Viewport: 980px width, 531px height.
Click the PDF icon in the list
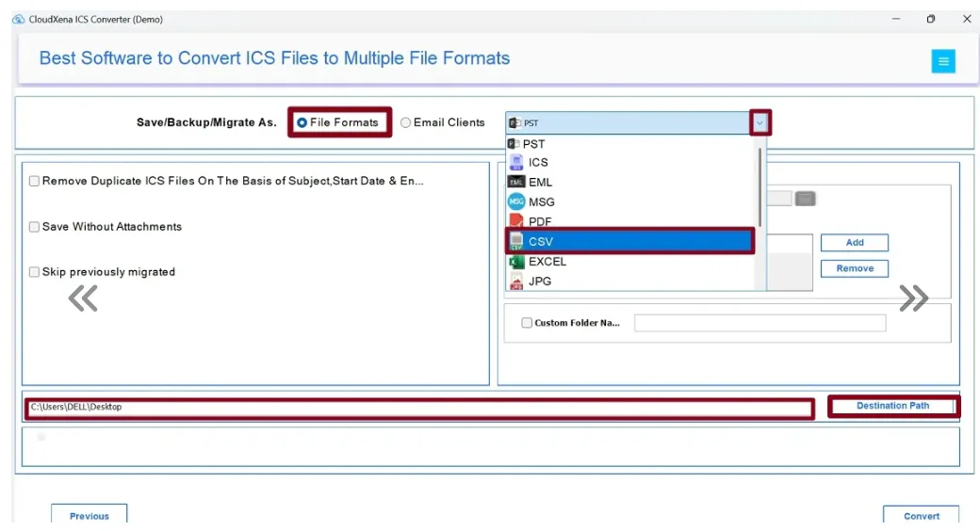point(516,220)
